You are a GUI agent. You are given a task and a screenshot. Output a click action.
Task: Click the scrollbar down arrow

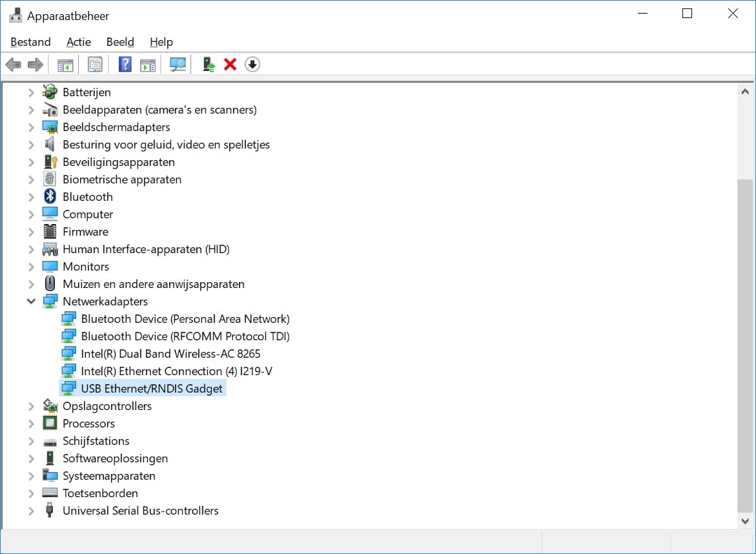[x=745, y=521]
